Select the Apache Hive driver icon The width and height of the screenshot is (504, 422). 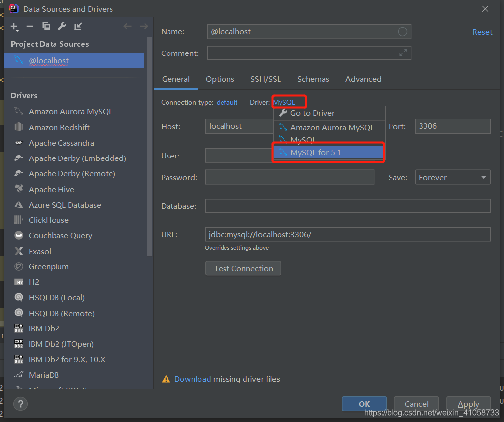point(19,189)
